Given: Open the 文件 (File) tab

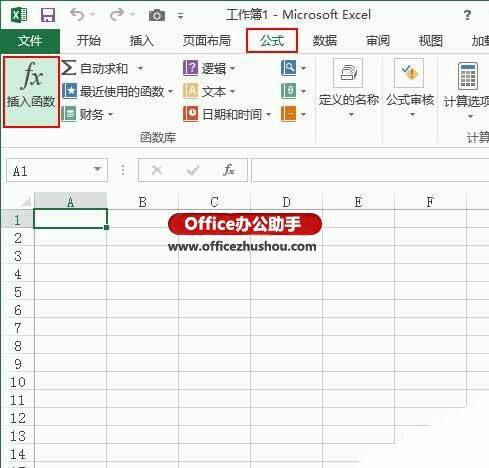Looking at the screenshot, I should (30, 41).
